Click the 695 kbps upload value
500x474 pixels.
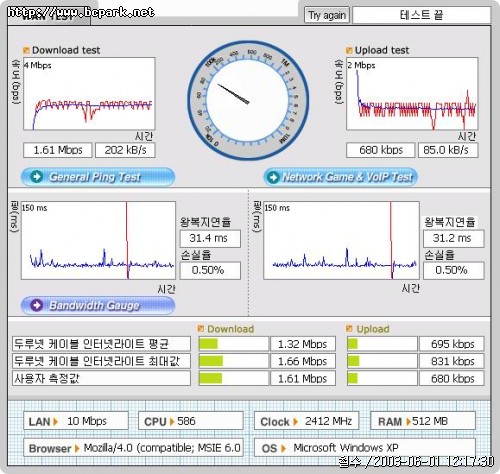[452, 344]
